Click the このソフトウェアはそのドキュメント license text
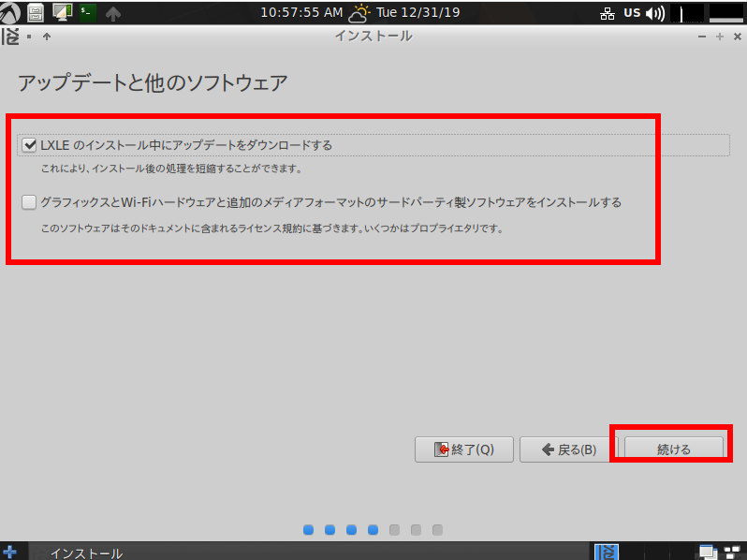This screenshot has height=560, width=747. click(272, 228)
